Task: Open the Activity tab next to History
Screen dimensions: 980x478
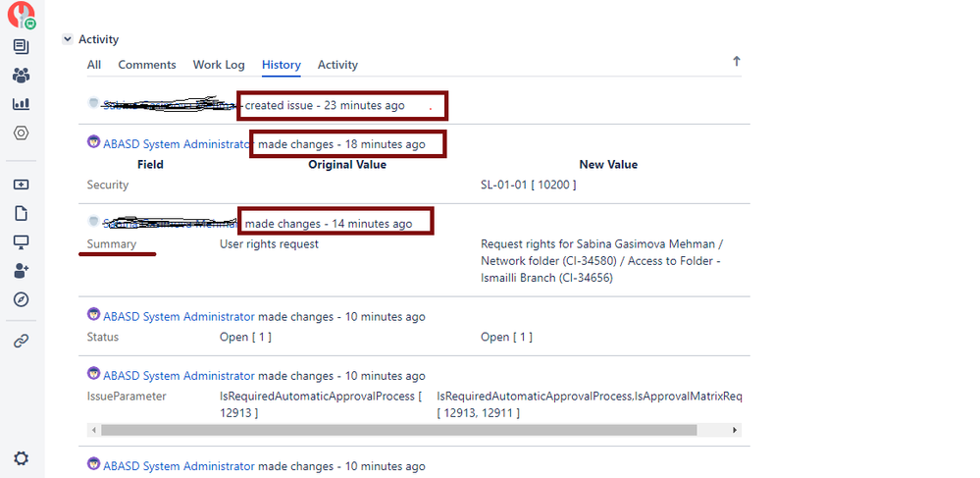Action: click(337, 65)
